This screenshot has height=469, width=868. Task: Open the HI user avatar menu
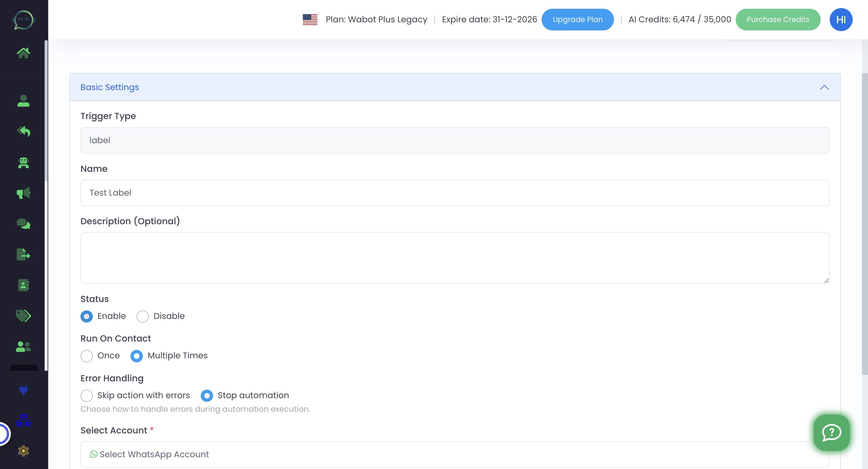841,20
